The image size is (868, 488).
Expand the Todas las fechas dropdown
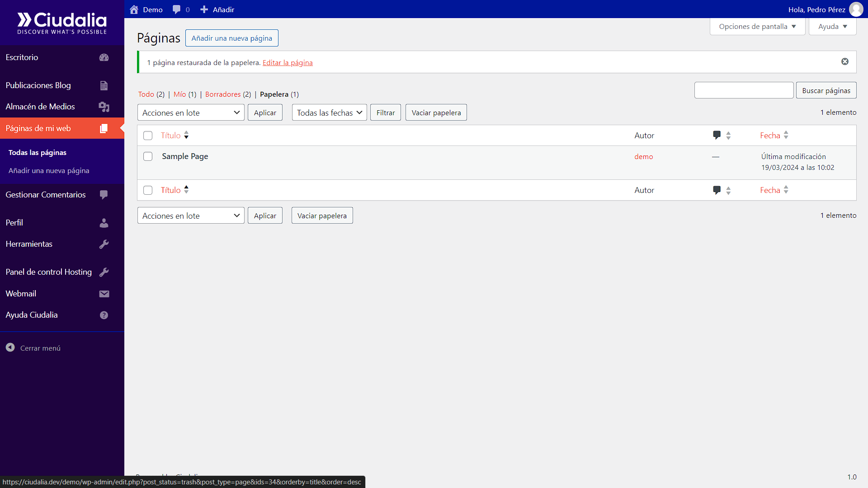coord(329,113)
